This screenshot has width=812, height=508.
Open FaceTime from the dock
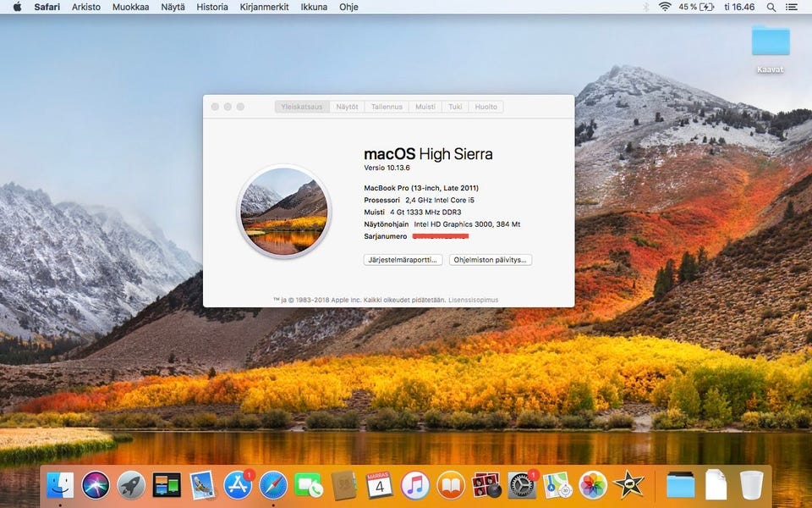click(309, 485)
